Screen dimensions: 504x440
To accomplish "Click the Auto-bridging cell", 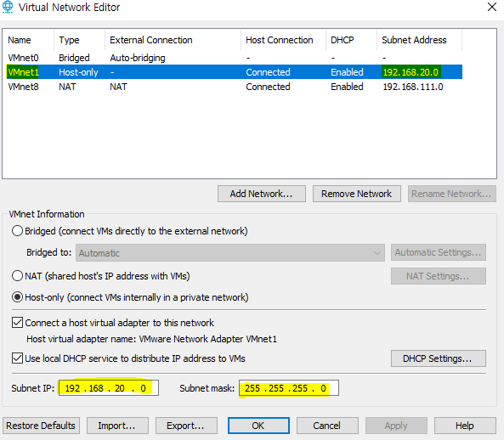I will pos(138,58).
